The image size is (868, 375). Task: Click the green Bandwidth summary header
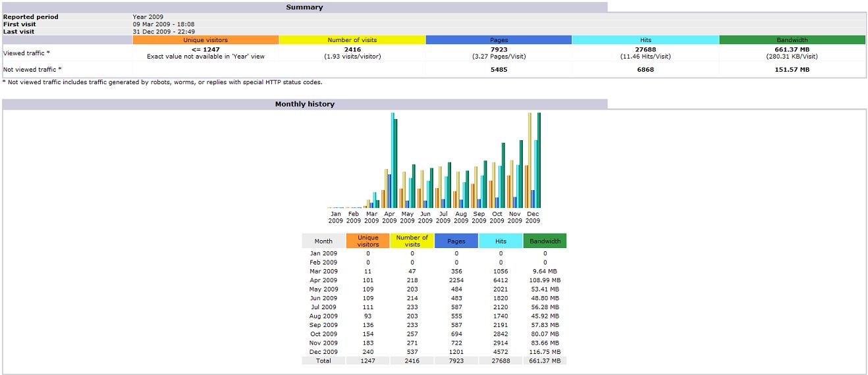click(792, 40)
